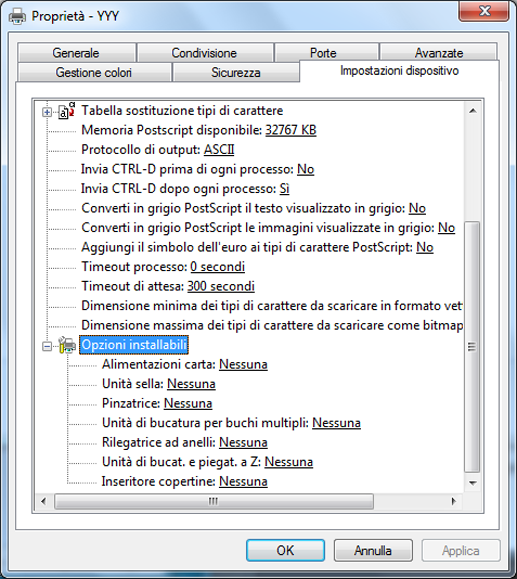Switch to the Avanzate tab
The height and width of the screenshot is (579, 517).
tap(439, 53)
